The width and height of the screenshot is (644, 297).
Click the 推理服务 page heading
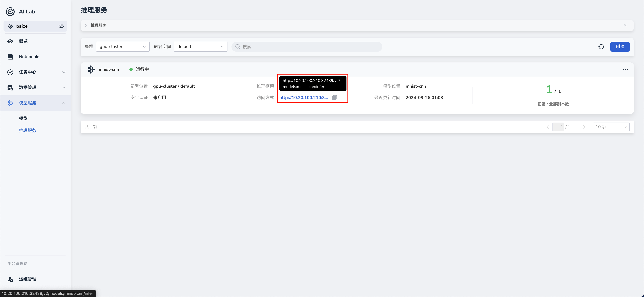click(x=94, y=10)
